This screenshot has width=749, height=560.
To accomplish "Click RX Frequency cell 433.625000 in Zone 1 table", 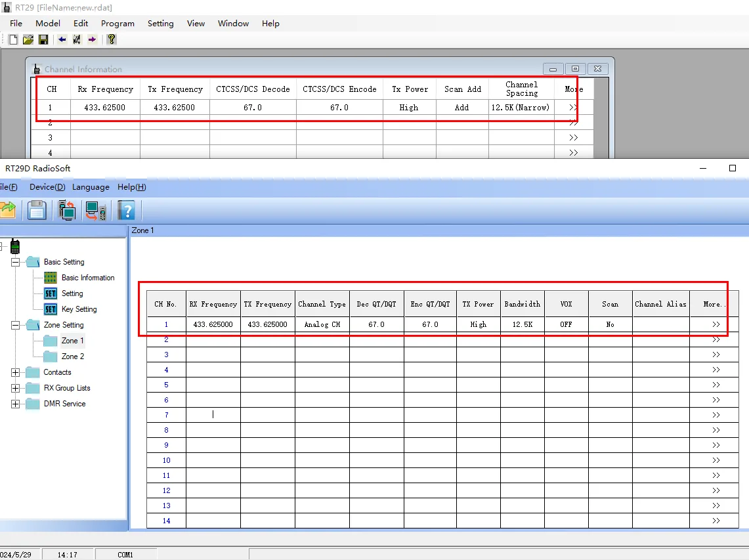I will pyautogui.click(x=213, y=324).
